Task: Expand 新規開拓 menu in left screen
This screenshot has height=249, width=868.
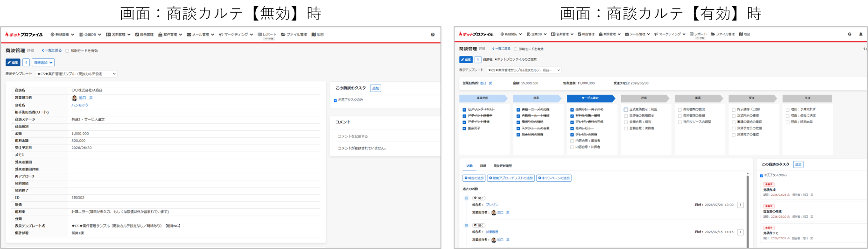Action: click(x=63, y=35)
